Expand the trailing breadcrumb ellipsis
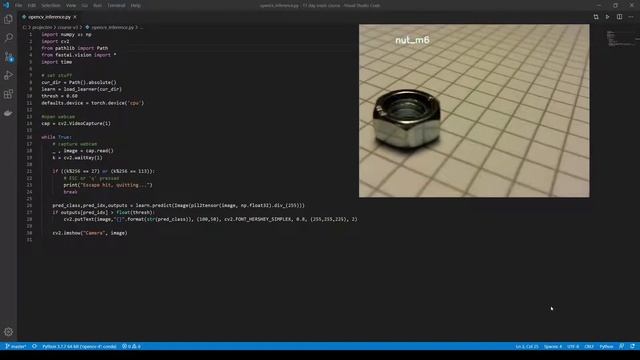Image resolution: width=640 pixels, height=360 pixels. (141, 27)
